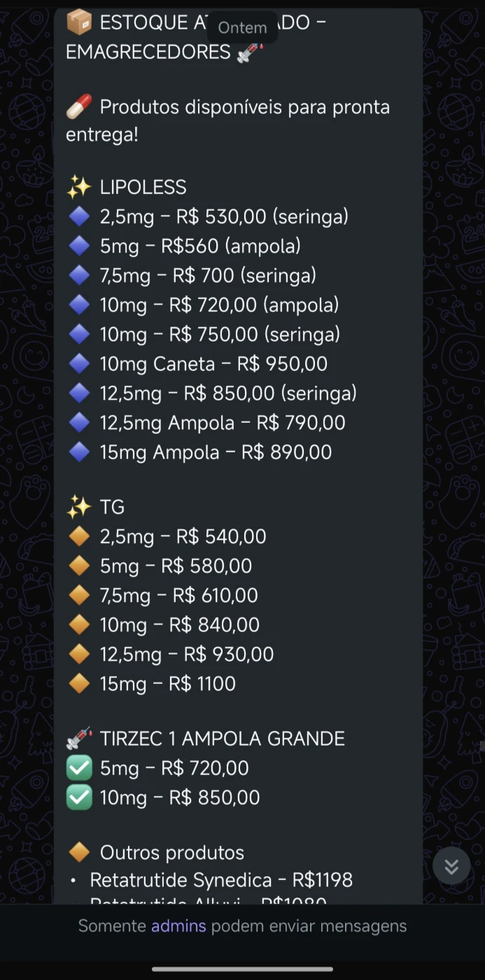The height and width of the screenshot is (980, 485).
Task: Tap the Ontem date chip
Action: click(x=242, y=27)
